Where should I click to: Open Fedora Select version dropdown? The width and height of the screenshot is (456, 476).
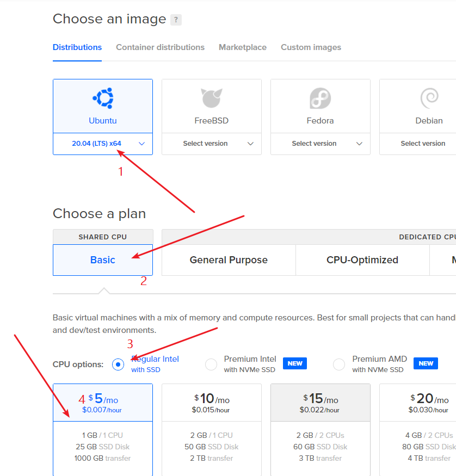[320, 144]
